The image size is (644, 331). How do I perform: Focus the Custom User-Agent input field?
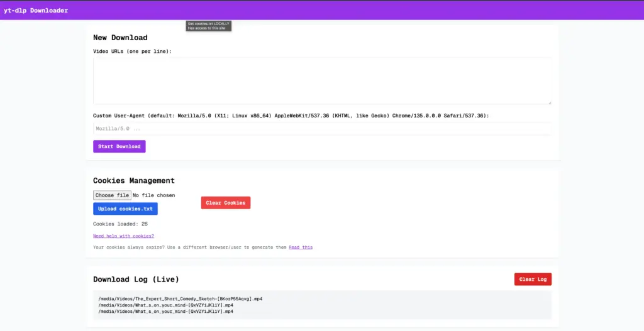click(x=323, y=129)
